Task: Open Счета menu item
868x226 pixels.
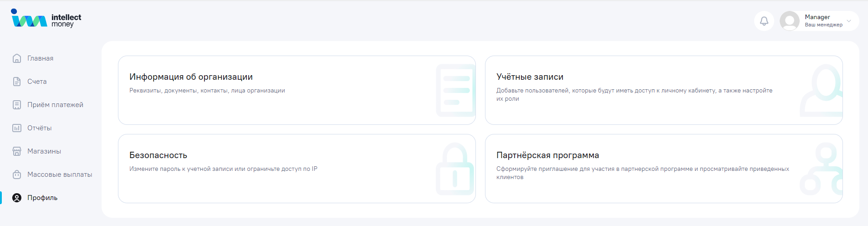Action: [37, 82]
